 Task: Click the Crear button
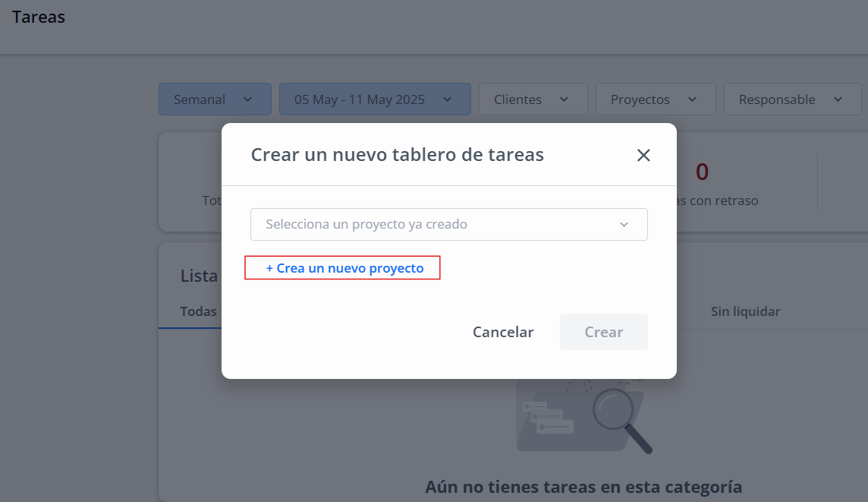(x=604, y=332)
